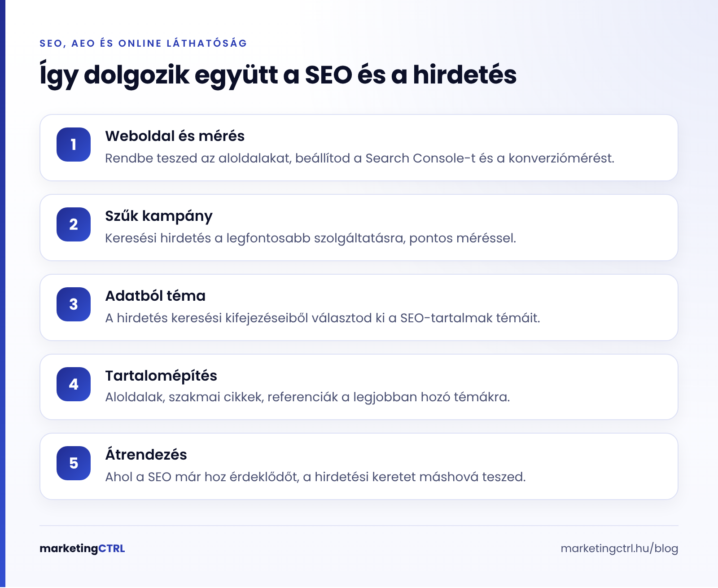Click the "Tartalomépítés" step title
Viewport: 718px width, 588px height.
(x=161, y=376)
